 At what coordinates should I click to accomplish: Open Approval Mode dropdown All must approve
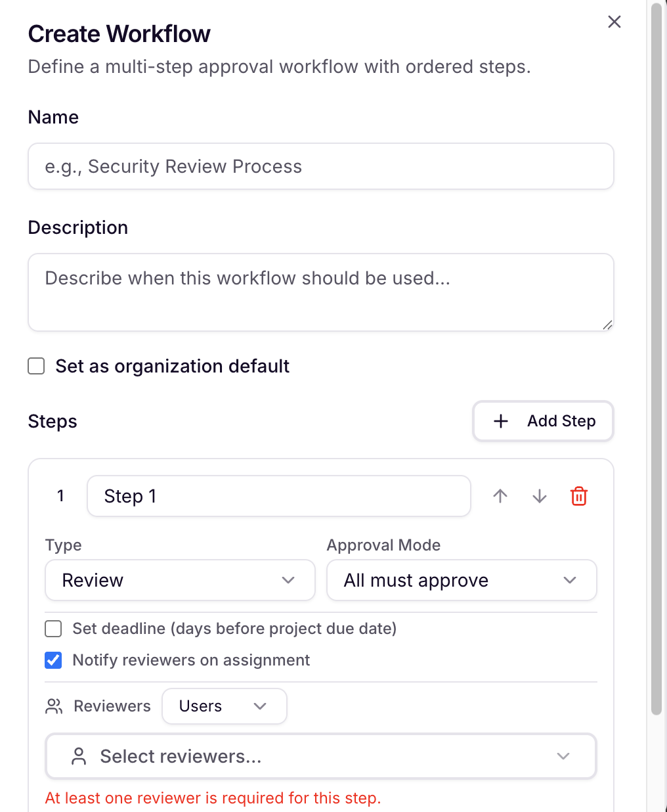coord(462,580)
